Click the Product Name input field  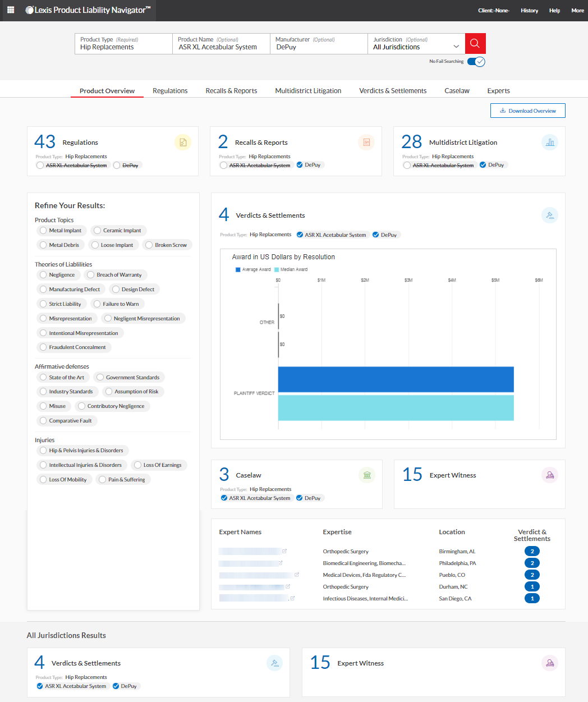point(221,44)
